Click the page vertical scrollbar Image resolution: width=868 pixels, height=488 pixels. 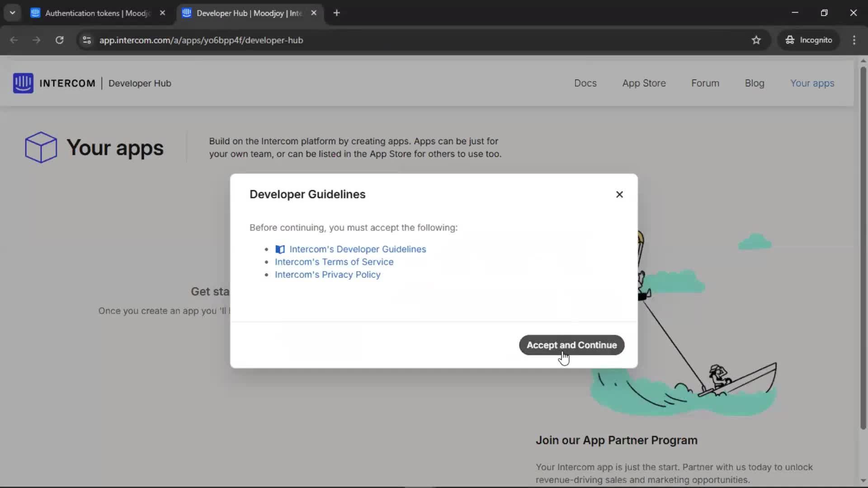(x=863, y=248)
